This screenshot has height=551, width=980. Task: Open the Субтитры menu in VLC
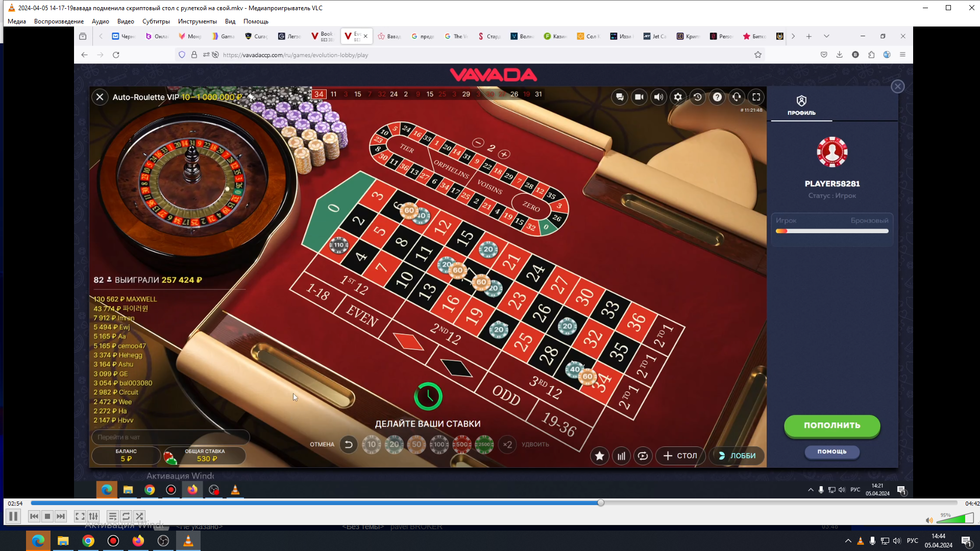pos(156,21)
